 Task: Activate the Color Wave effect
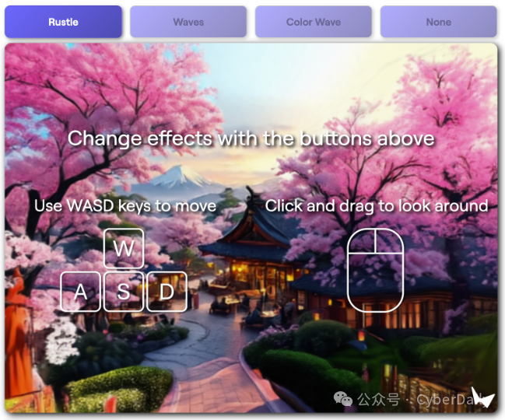pyautogui.click(x=314, y=22)
